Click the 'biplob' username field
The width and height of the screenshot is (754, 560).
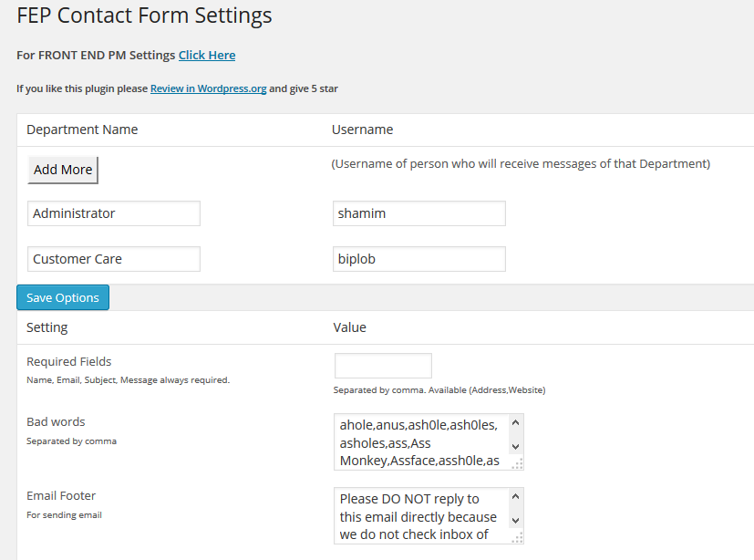(419, 259)
